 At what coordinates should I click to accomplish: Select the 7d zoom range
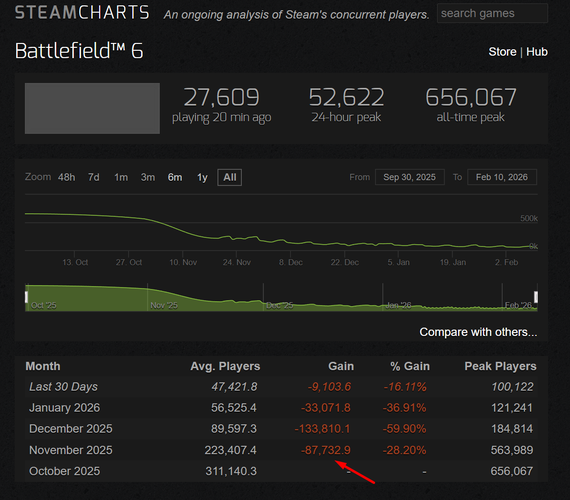coord(93,177)
